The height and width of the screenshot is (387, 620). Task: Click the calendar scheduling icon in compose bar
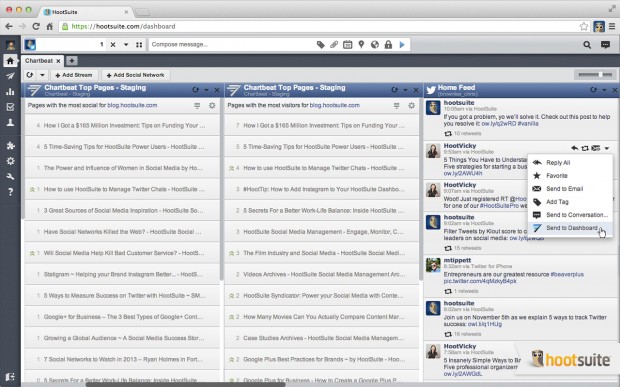[x=347, y=45]
